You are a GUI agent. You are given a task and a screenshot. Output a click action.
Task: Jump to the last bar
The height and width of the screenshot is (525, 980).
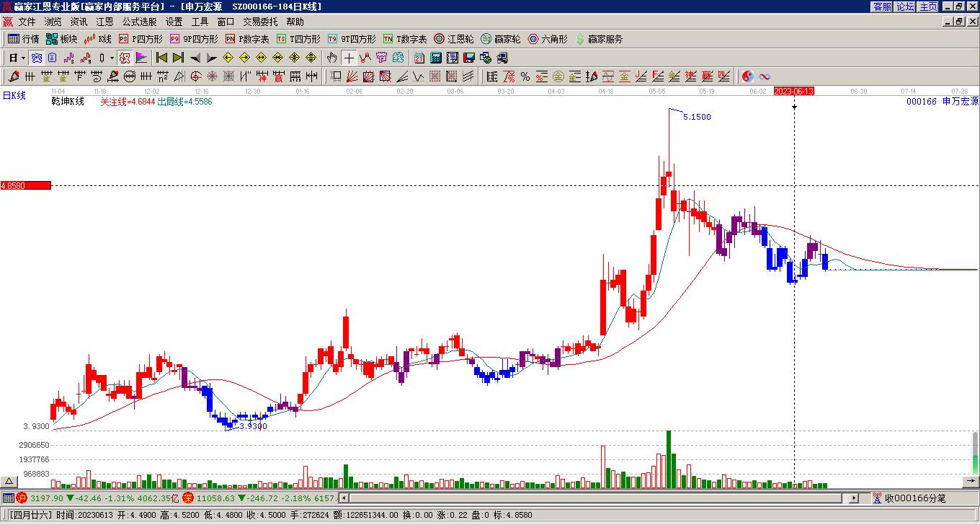[178, 58]
